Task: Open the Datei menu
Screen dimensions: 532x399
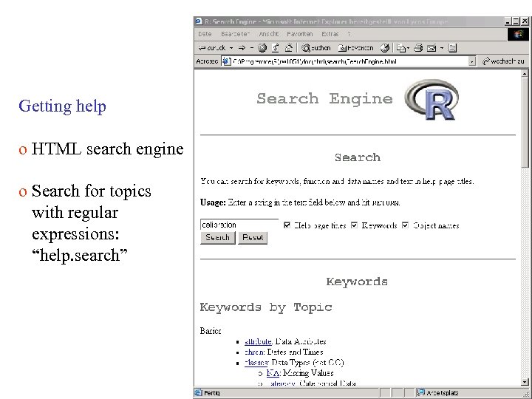Action: click(x=205, y=34)
